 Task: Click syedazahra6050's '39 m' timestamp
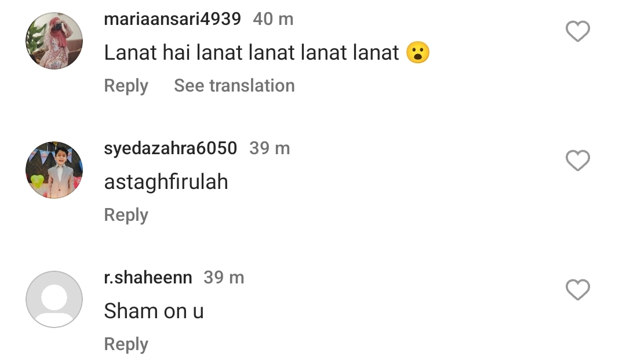point(270,148)
